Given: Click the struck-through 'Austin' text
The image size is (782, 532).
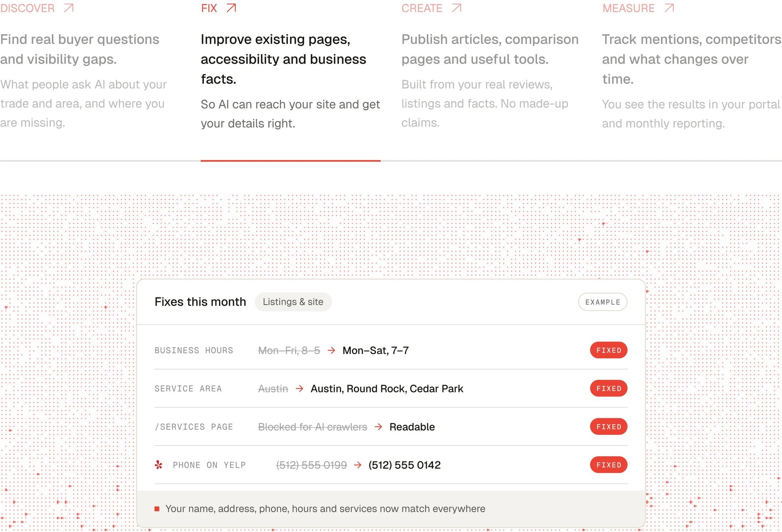Looking at the screenshot, I should (273, 389).
